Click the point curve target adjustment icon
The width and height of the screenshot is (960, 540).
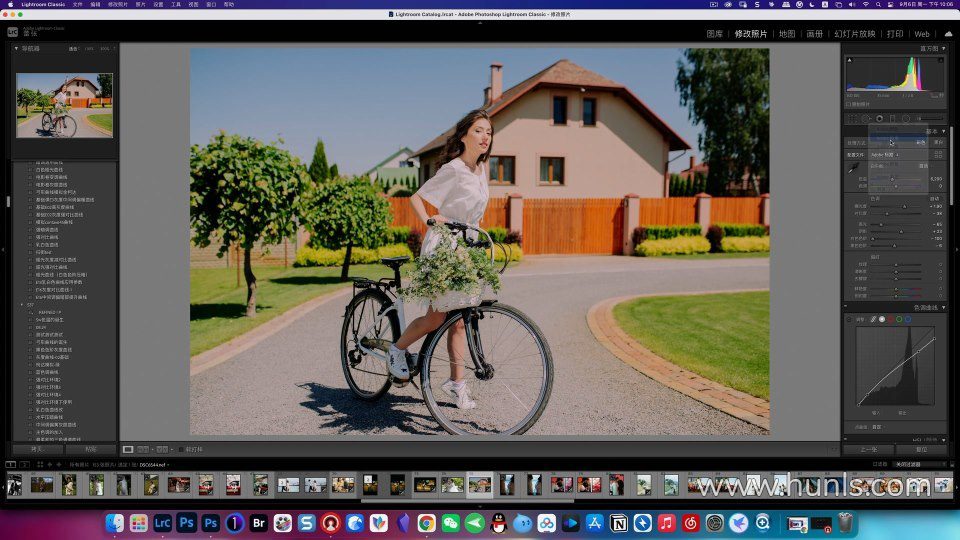[x=850, y=319]
